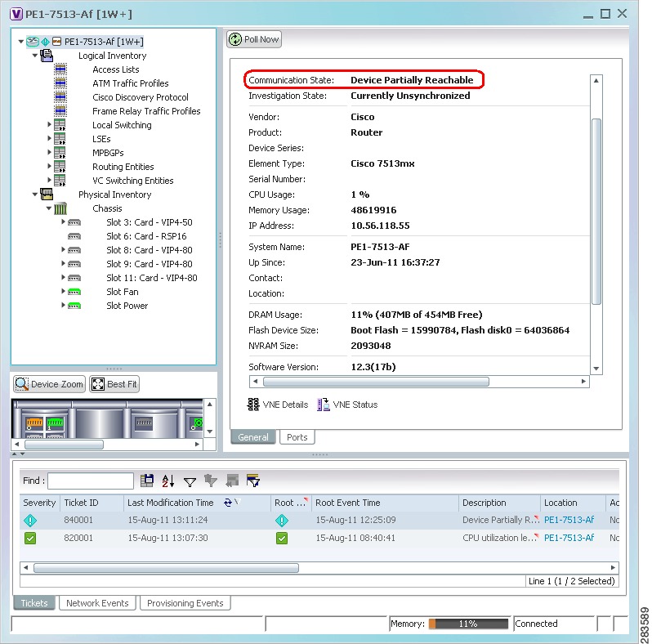652x644 pixels.
Task: Collapse the Chassis node
Action: [x=49, y=208]
